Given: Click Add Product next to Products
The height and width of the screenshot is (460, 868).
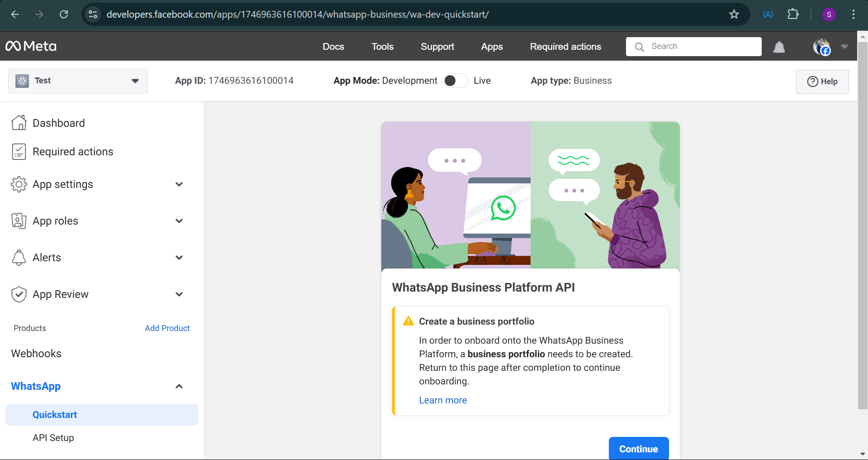Looking at the screenshot, I should pyautogui.click(x=167, y=328).
